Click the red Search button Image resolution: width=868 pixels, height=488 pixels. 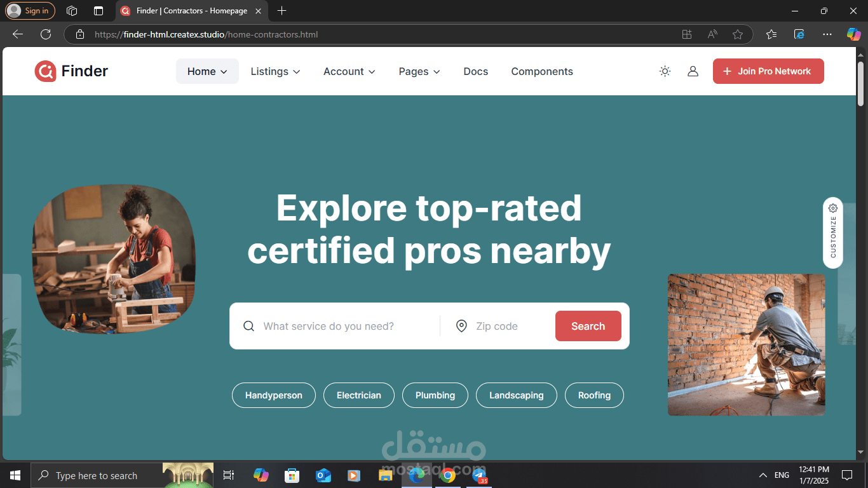pyautogui.click(x=588, y=326)
